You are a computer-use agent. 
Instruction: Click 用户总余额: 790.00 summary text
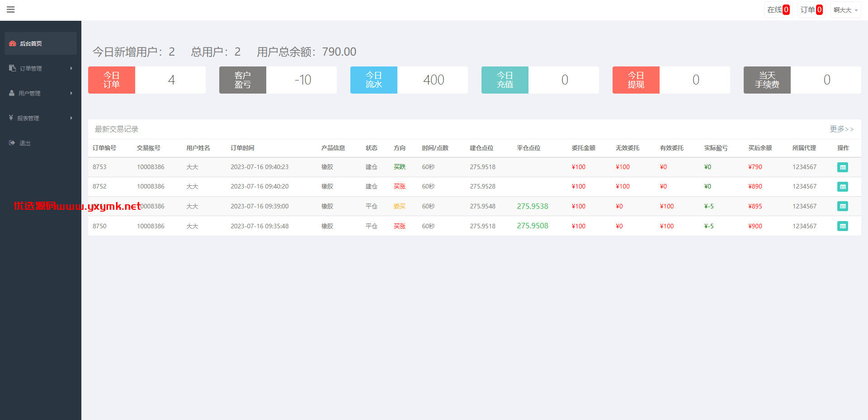[x=307, y=52]
